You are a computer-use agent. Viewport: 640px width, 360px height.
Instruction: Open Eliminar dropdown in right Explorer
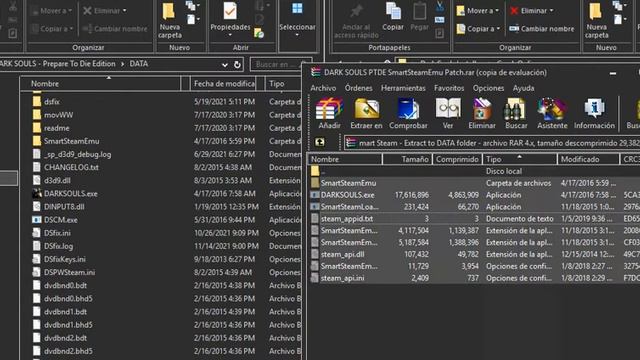click(531, 11)
